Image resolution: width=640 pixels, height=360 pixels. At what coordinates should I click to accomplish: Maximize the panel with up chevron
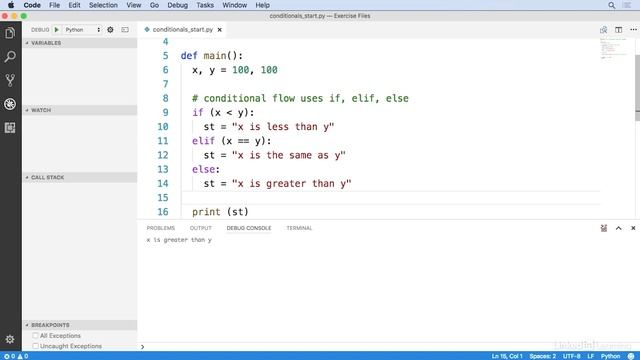[618, 228]
